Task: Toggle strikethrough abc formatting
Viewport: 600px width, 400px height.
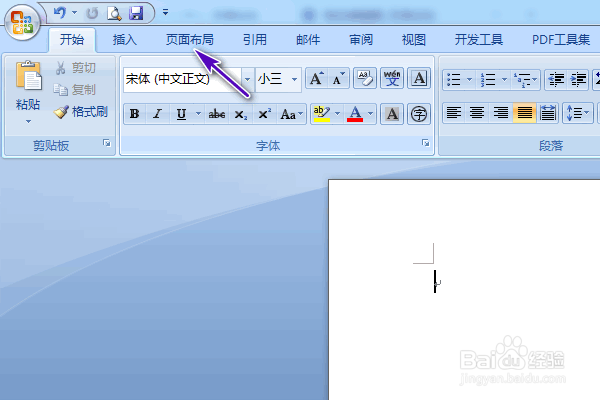Action: point(216,114)
